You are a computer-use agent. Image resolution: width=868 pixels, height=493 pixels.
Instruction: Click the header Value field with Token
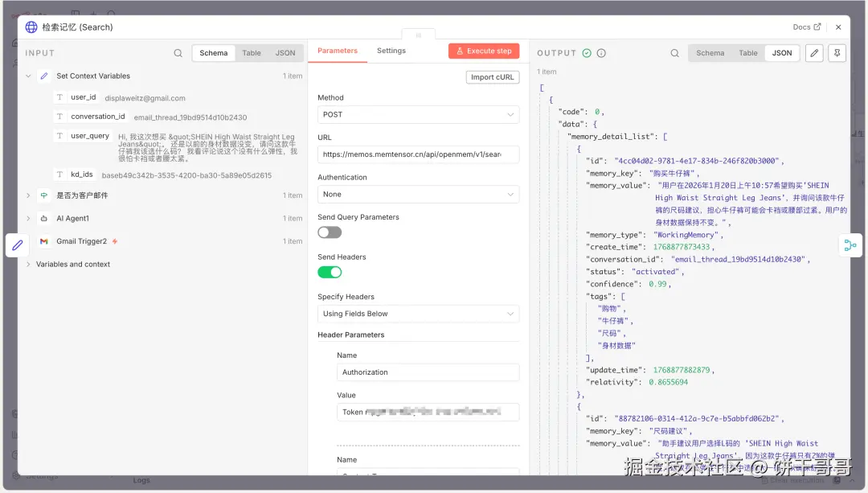(428, 412)
